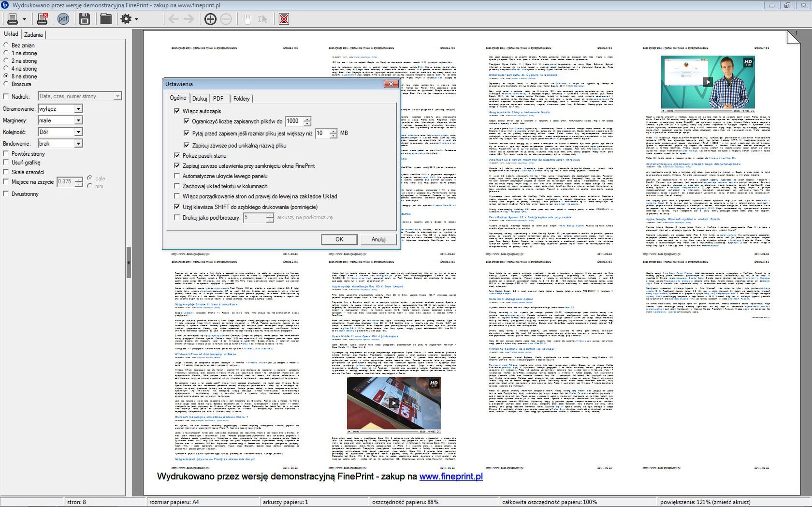Play the tablet video thumbnail on page 4
Image resolution: width=812 pixels, height=507 pixels.
click(394, 403)
